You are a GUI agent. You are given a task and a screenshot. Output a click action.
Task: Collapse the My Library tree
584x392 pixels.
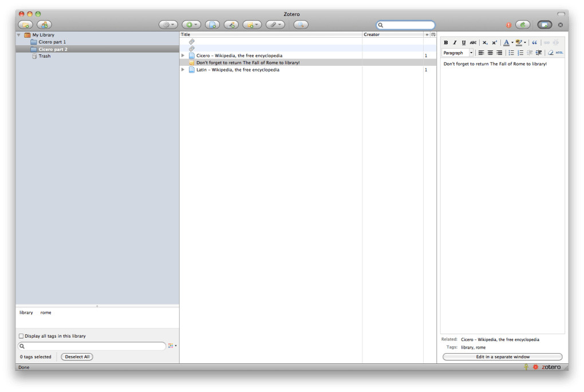coord(19,35)
